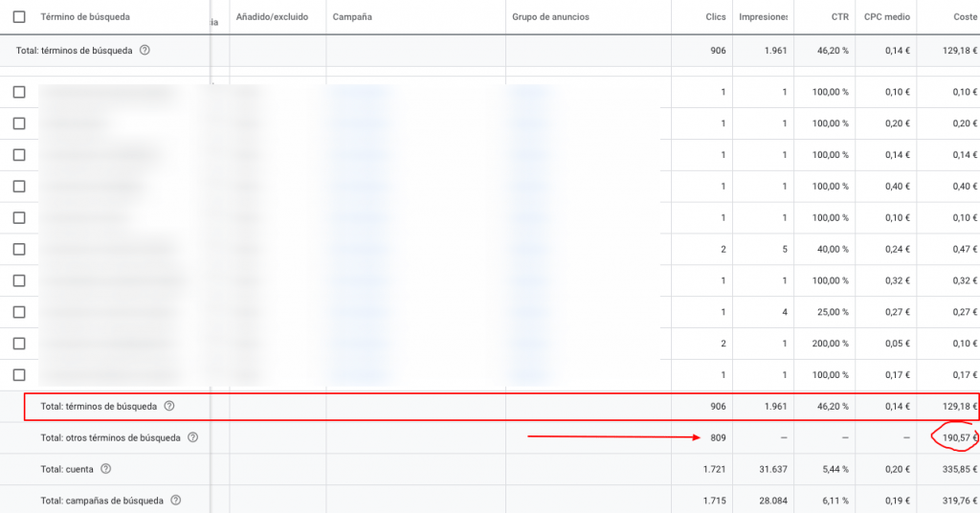Click the 5,44 % CTR in 'Total: cuenta'
Viewport: 980px width, 513px height.
(834, 469)
